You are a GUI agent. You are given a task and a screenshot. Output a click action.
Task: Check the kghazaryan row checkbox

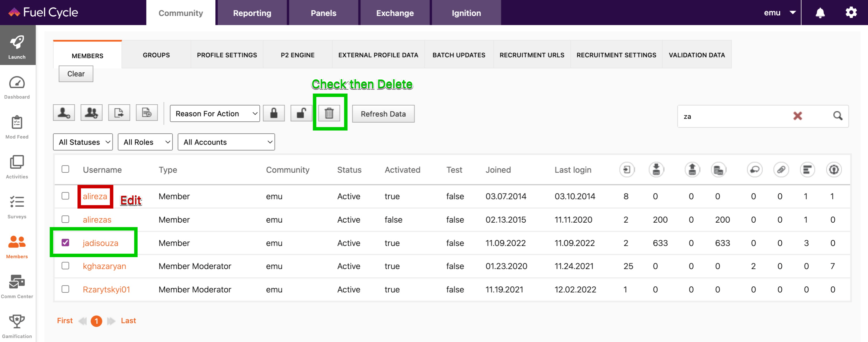click(65, 266)
